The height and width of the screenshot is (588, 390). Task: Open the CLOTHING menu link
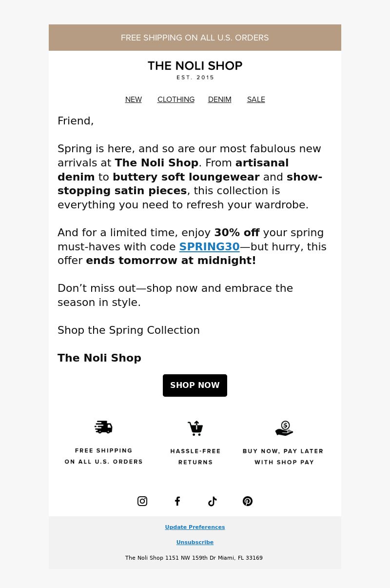tap(176, 100)
